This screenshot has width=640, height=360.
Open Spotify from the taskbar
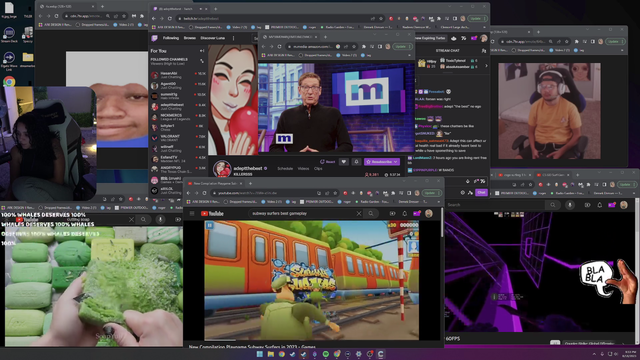[x=326, y=354]
